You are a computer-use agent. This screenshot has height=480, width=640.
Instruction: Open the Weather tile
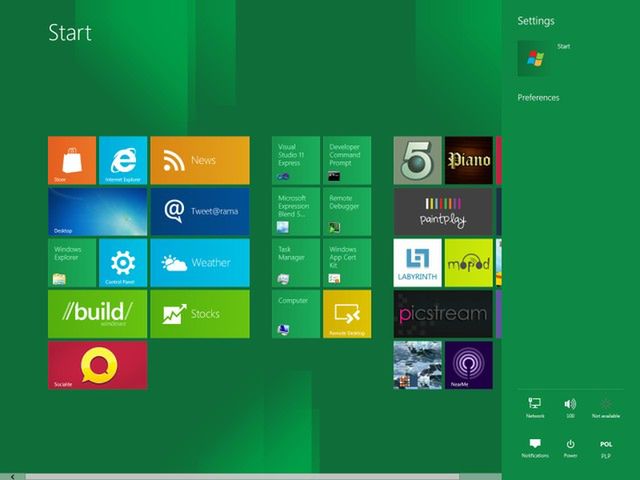200,263
